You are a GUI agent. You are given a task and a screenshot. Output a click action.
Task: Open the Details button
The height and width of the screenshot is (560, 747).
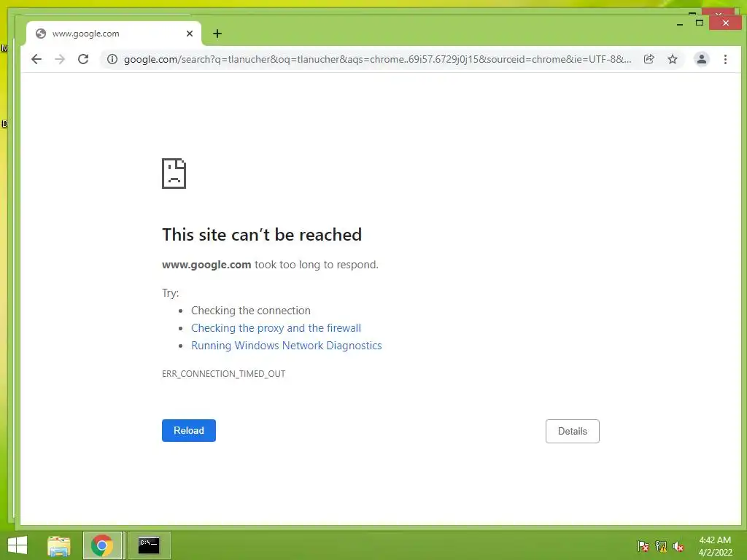pos(572,431)
